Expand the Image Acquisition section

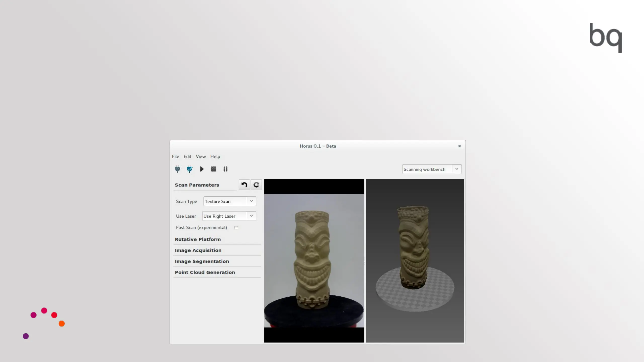(x=198, y=250)
